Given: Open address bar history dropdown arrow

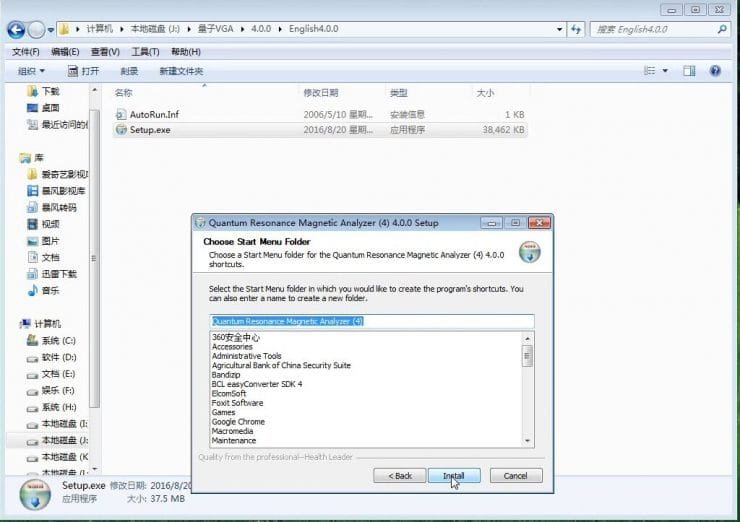Looking at the screenshot, I should 559,29.
